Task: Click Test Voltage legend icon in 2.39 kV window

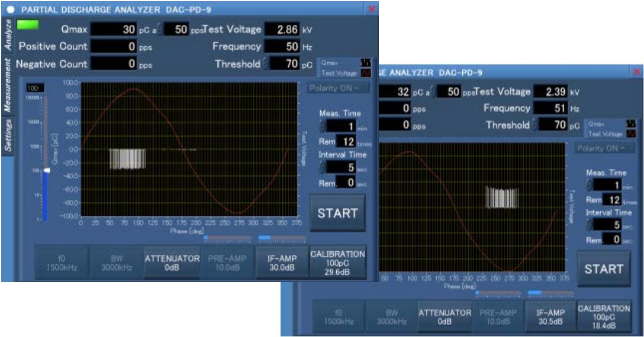Action: (x=630, y=132)
